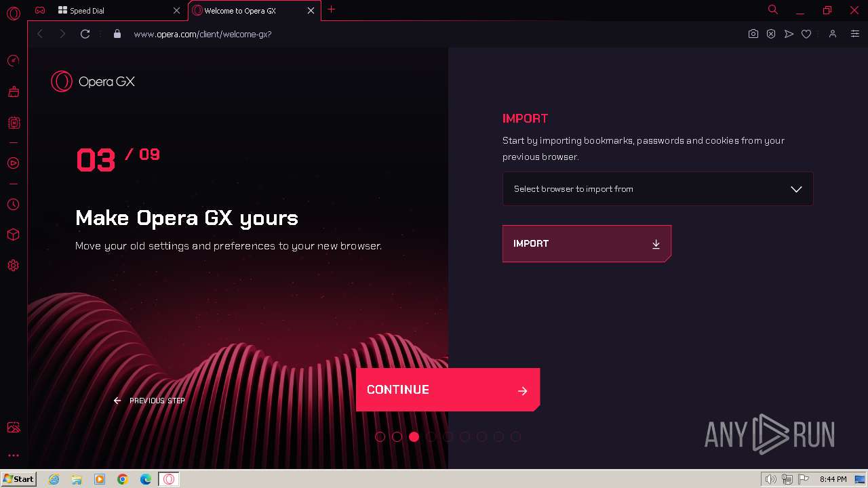The height and width of the screenshot is (488, 868).
Task: Open Extensions cube icon in sidebar
Action: click(x=13, y=235)
